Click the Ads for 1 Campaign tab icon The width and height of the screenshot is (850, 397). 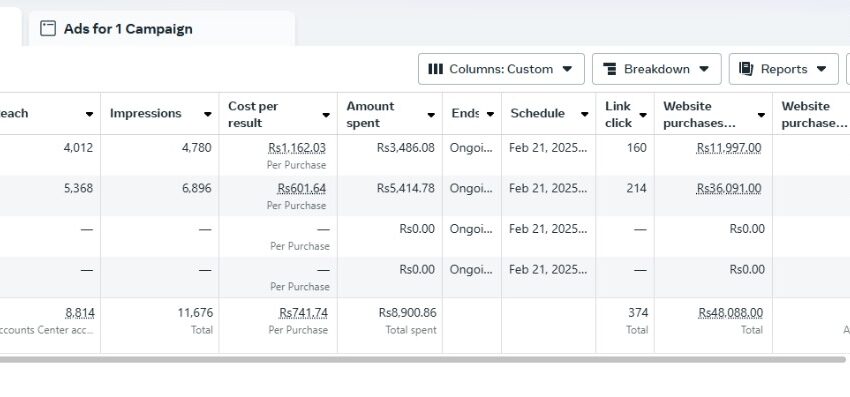[x=48, y=28]
